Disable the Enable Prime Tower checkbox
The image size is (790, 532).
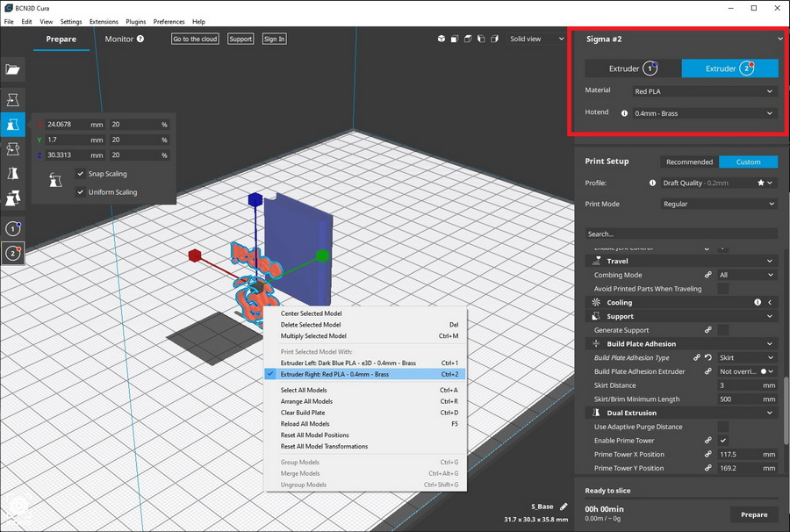[x=723, y=440]
